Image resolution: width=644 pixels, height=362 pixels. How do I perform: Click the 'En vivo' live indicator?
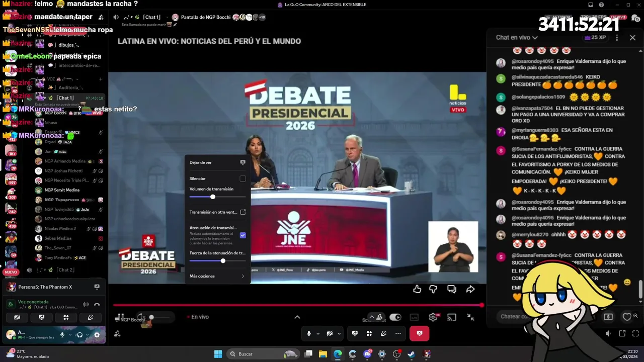click(198, 317)
